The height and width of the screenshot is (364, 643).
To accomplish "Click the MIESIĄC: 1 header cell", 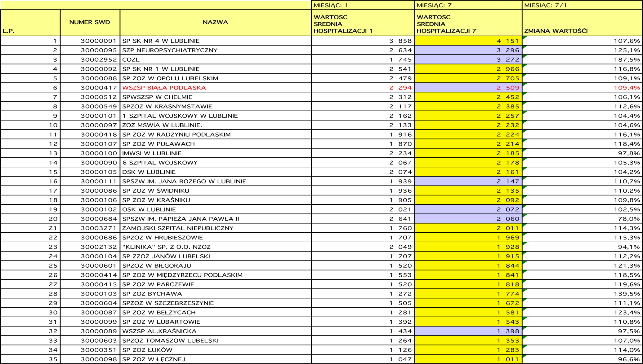I will point(363,5).
